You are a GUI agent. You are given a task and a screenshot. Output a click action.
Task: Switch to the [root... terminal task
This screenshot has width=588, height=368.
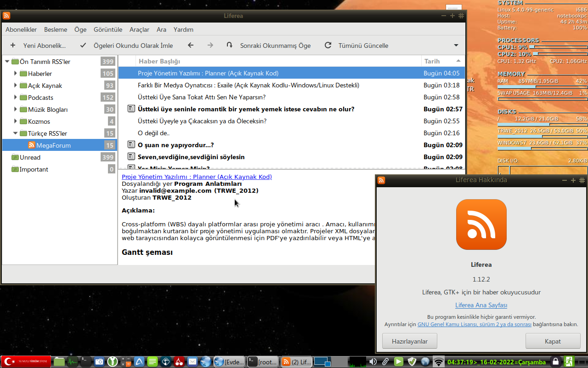tap(263, 362)
